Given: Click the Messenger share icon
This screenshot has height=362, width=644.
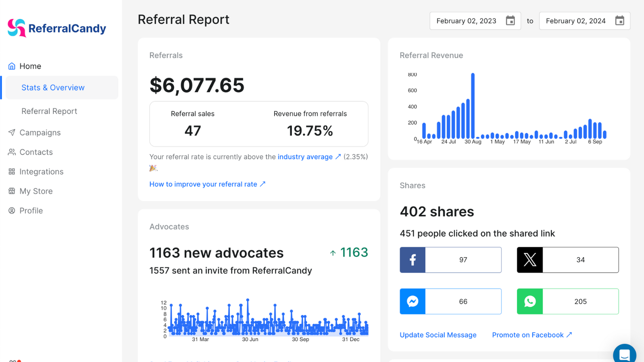Looking at the screenshot, I should click(x=413, y=301).
